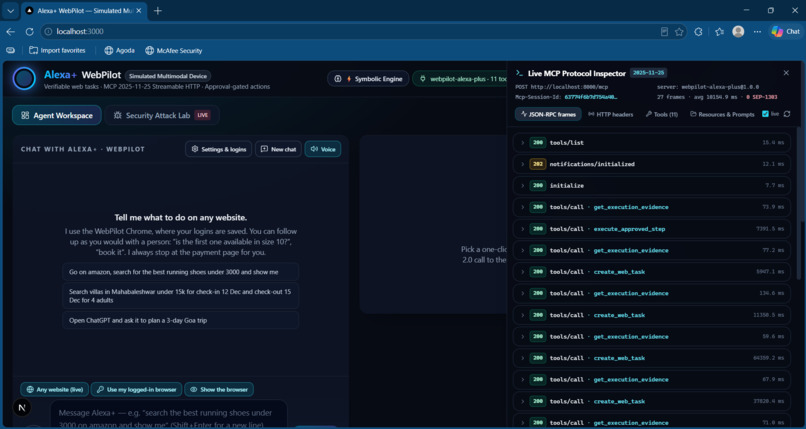The height and width of the screenshot is (429, 806).
Task: View site information icon beside localhost:3000
Action: [48, 32]
